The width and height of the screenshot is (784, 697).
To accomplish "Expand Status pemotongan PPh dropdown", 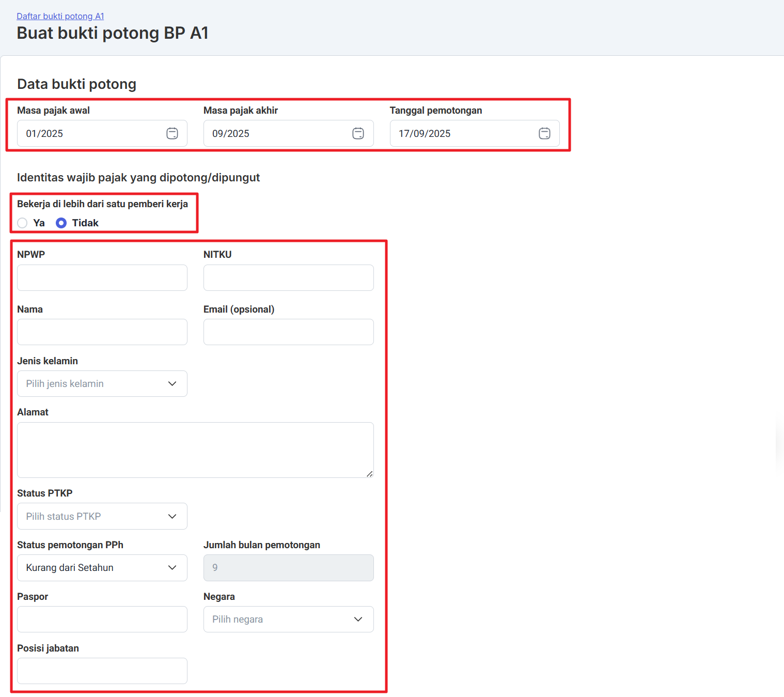I will point(102,567).
